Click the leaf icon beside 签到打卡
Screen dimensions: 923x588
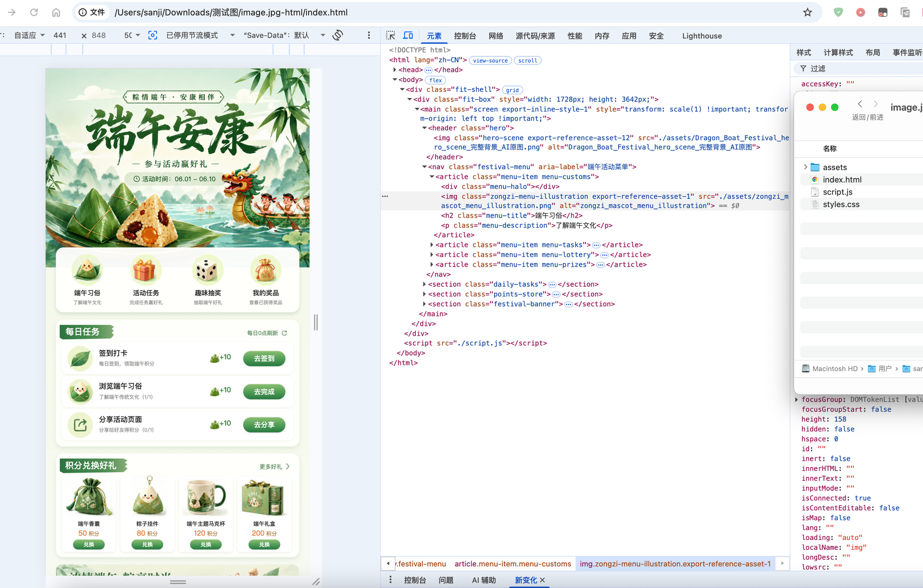click(80, 358)
